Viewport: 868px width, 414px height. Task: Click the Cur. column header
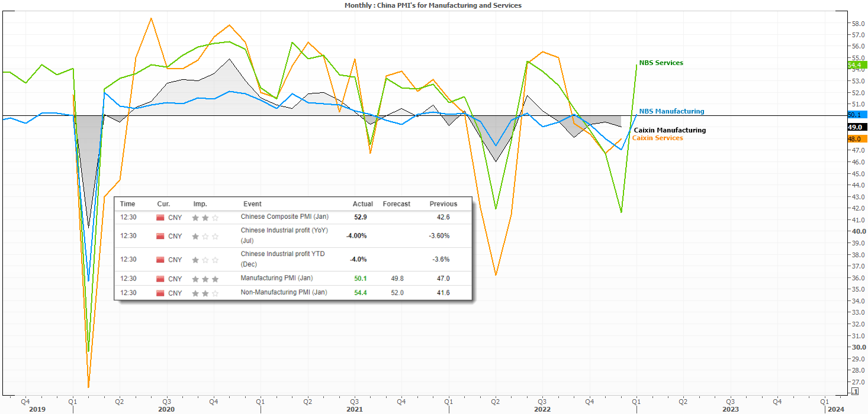pos(163,204)
